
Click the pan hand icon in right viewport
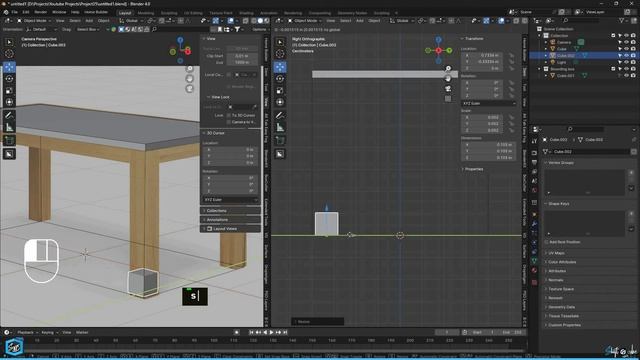448,78
